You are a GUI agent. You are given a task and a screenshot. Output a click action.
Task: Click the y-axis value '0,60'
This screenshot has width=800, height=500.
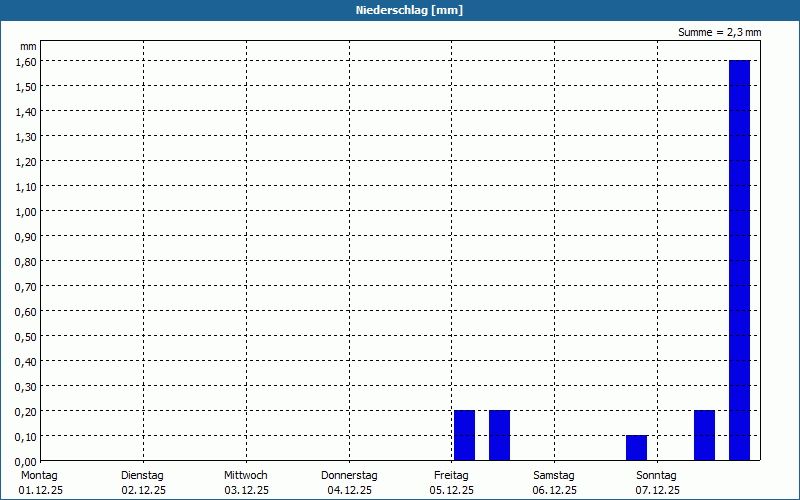26,312
